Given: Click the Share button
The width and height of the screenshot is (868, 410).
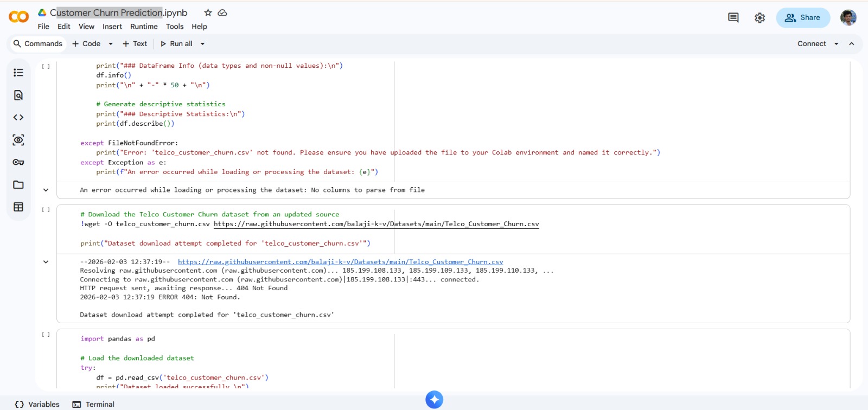Looking at the screenshot, I should click(803, 18).
